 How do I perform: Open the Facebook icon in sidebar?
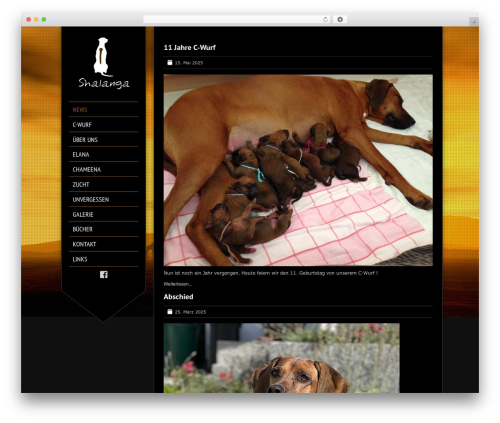[x=104, y=274]
